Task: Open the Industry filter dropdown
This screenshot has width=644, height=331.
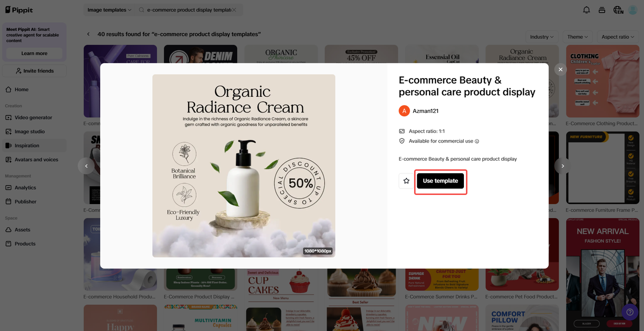Action: [541, 37]
